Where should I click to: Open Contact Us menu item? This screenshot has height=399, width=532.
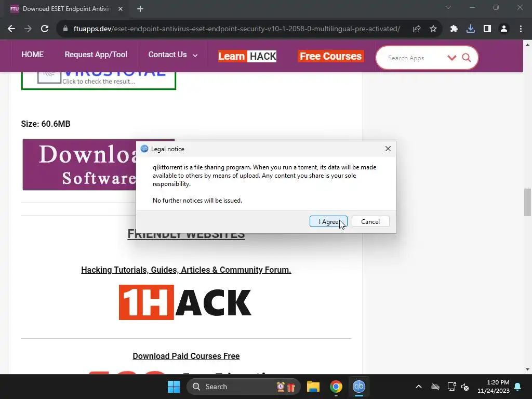[x=167, y=54]
